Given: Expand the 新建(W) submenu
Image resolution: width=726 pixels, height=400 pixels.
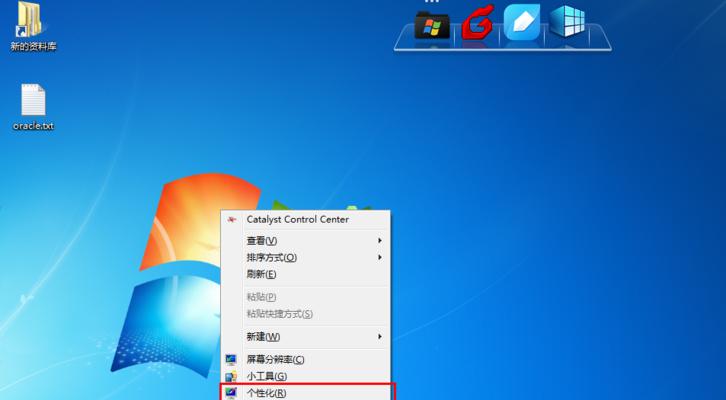Looking at the screenshot, I should (306, 337).
